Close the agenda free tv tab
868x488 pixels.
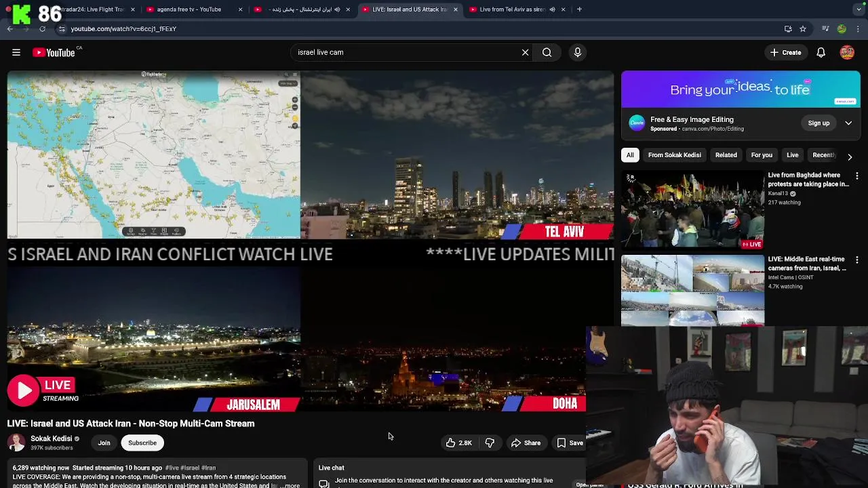[x=240, y=9]
